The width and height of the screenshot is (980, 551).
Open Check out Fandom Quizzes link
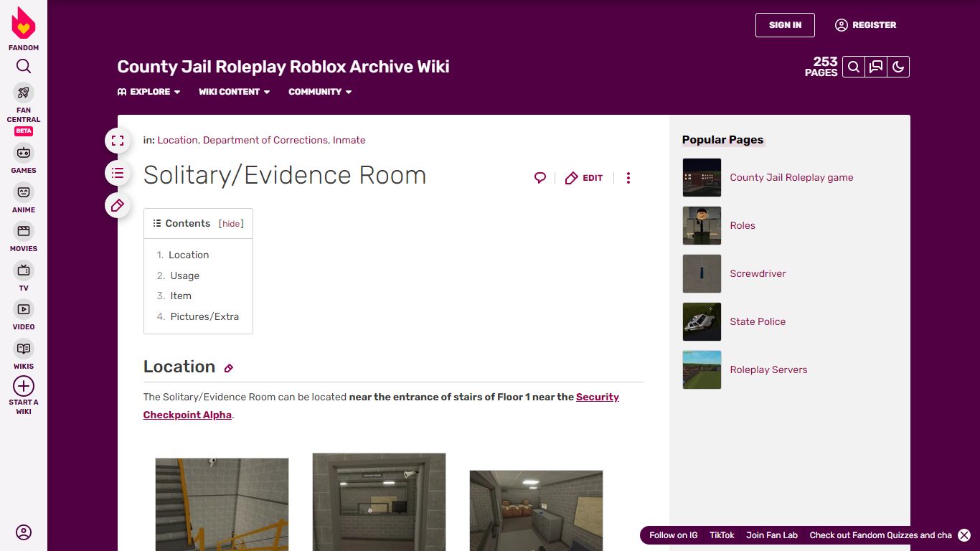click(x=880, y=535)
